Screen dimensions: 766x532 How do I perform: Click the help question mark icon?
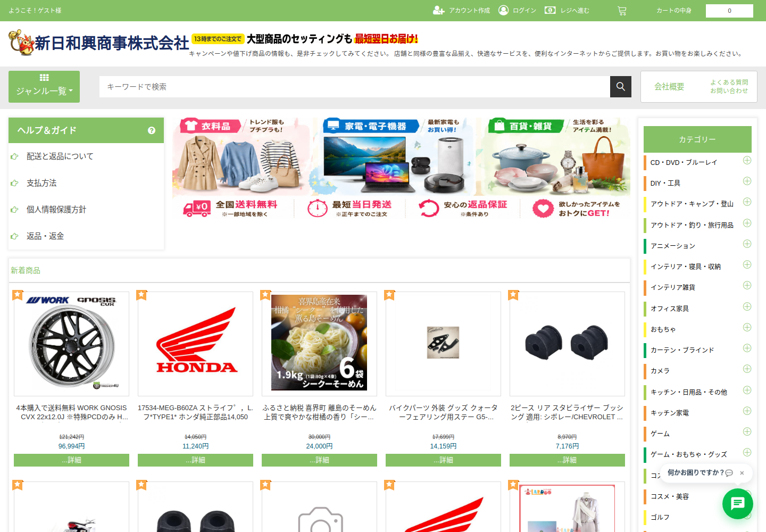pyautogui.click(x=152, y=130)
